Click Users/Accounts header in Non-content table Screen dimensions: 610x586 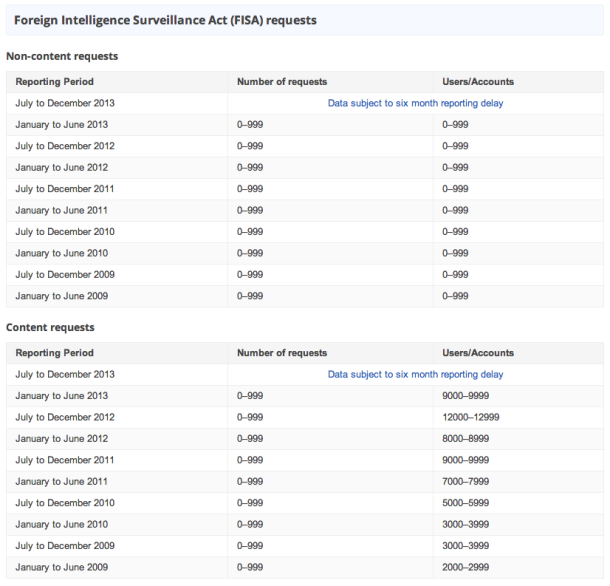(x=478, y=82)
